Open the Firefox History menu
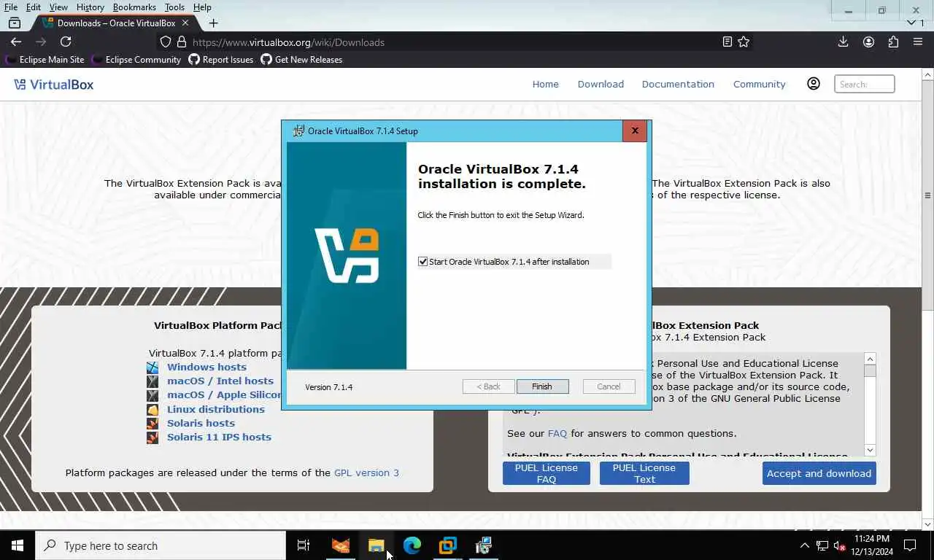934x560 pixels. click(x=90, y=7)
